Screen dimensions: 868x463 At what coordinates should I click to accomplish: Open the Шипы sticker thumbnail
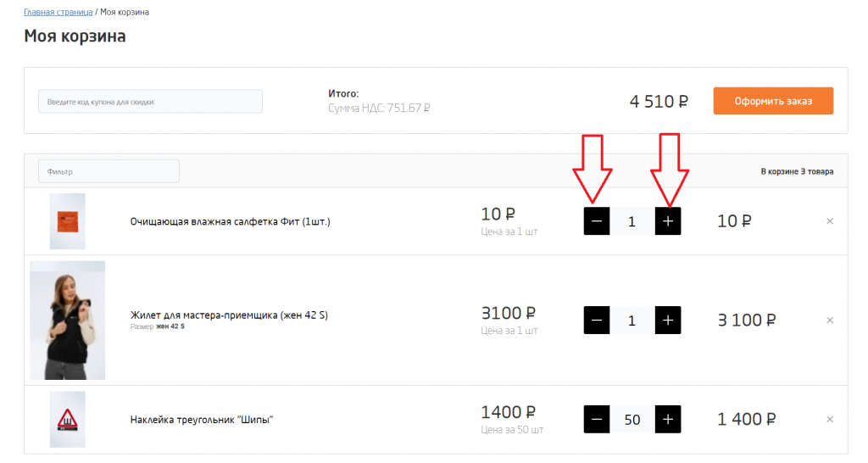[68, 419]
